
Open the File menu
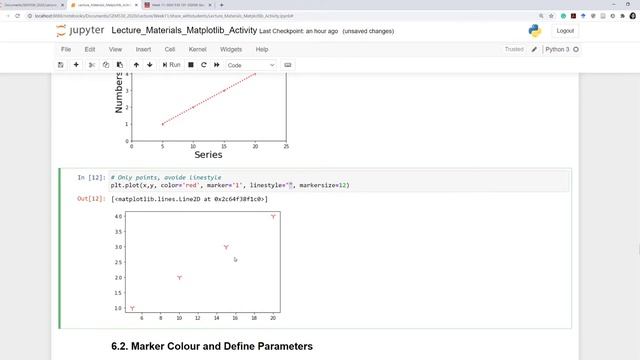(66, 49)
